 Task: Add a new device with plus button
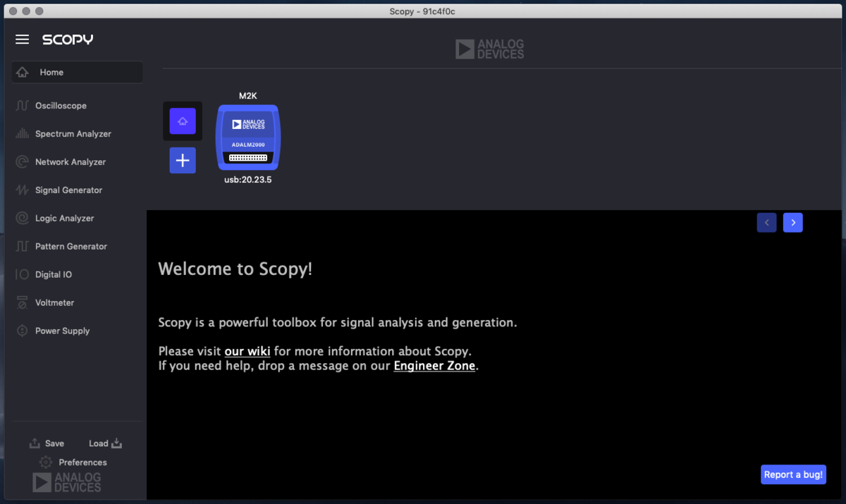(183, 161)
